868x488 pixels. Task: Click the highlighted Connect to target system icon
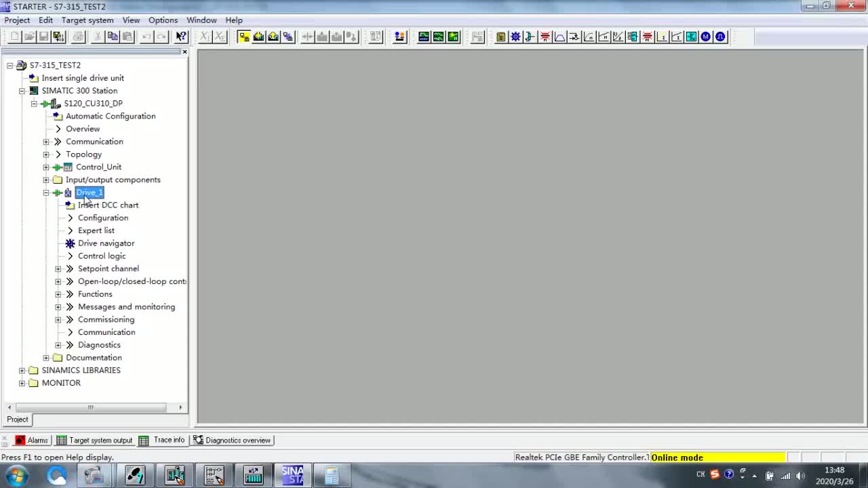click(244, 37)
